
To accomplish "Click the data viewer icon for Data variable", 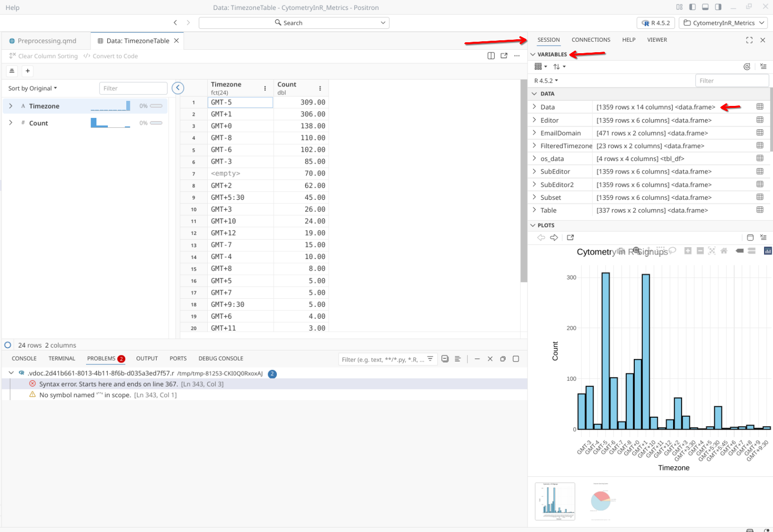I will 760,107.
